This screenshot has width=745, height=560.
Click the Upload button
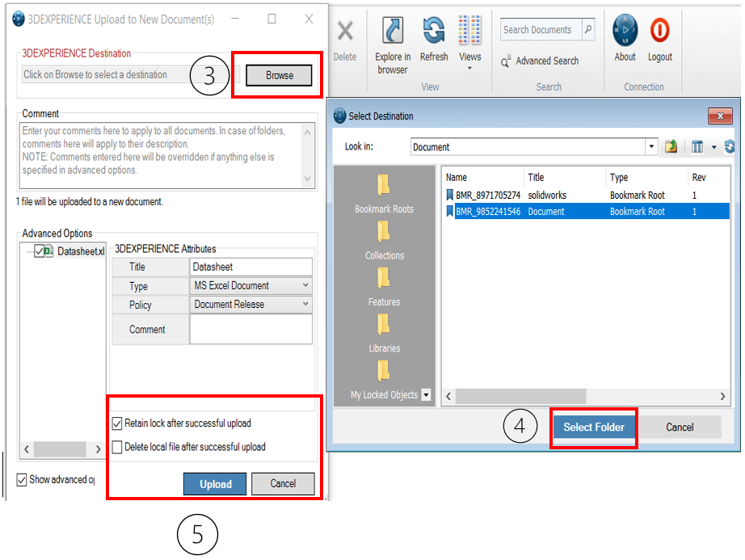(215, 484)
